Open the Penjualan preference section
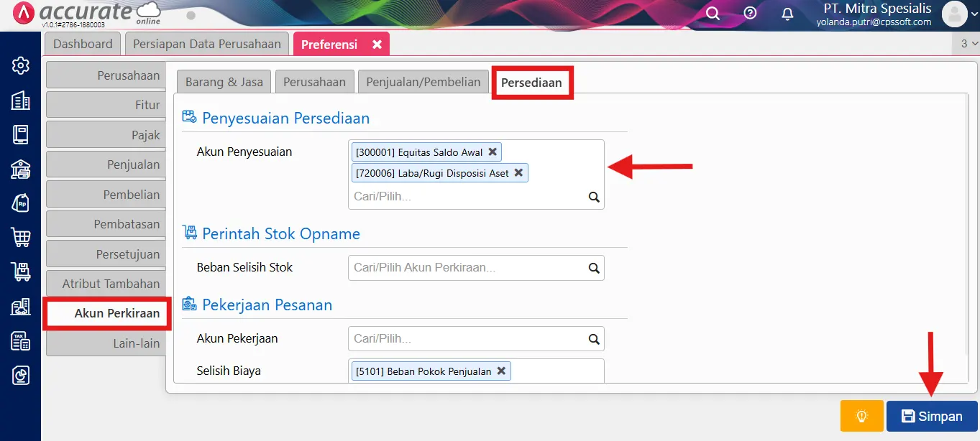Image resolution: width=980 pixels, height=441 pixels. pyautogui.click(x=105, y=164)
